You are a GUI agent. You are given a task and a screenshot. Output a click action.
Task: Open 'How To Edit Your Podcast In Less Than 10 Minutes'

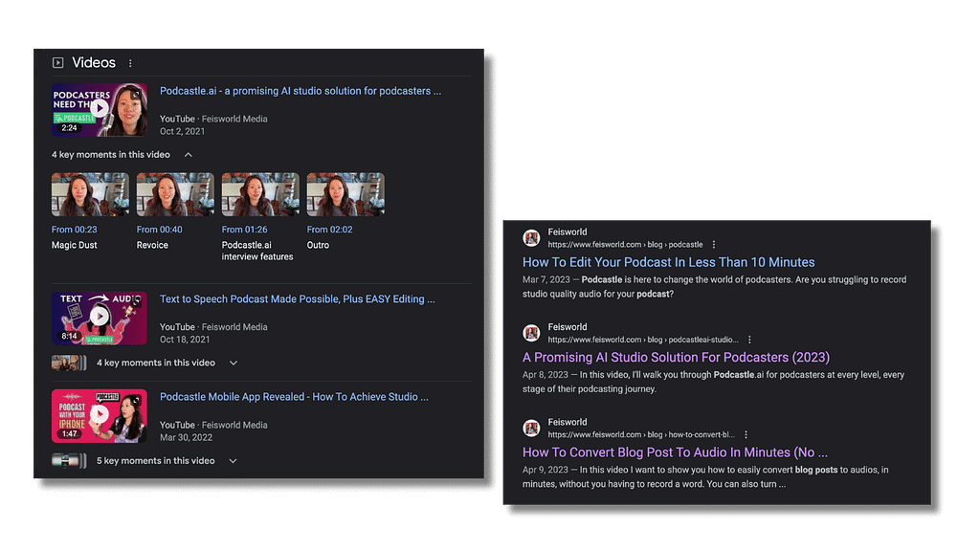pyautogui.click(x=668, y=262)
